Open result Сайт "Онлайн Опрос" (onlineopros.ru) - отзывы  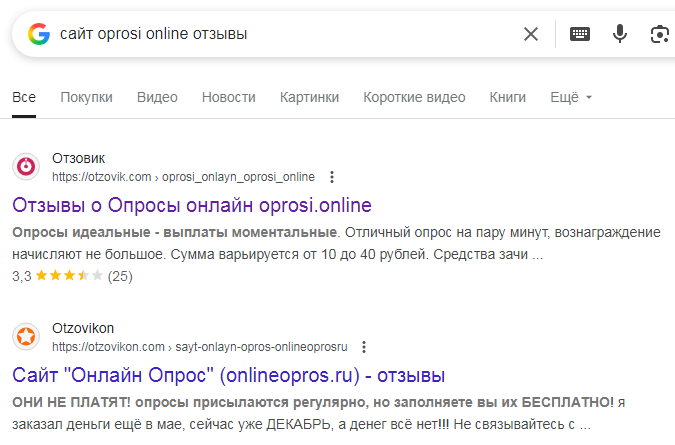tap(229, 375)
